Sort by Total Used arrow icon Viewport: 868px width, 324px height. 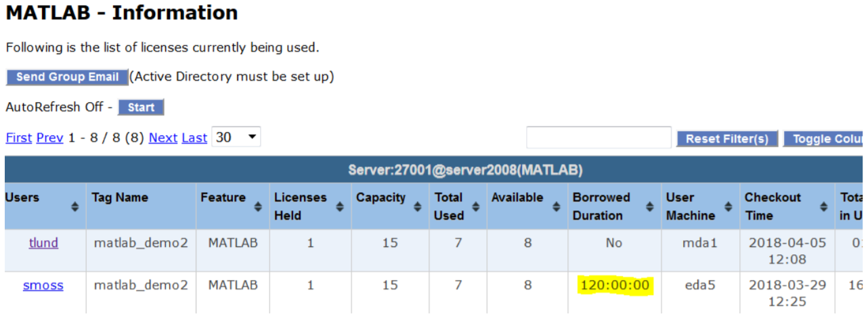coord(475,207)
